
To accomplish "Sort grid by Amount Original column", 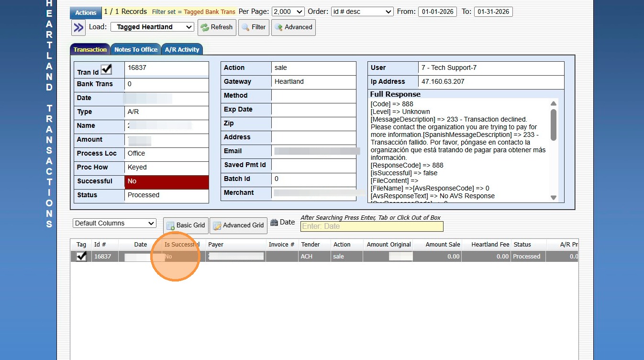I will click(x=388, y=244).
